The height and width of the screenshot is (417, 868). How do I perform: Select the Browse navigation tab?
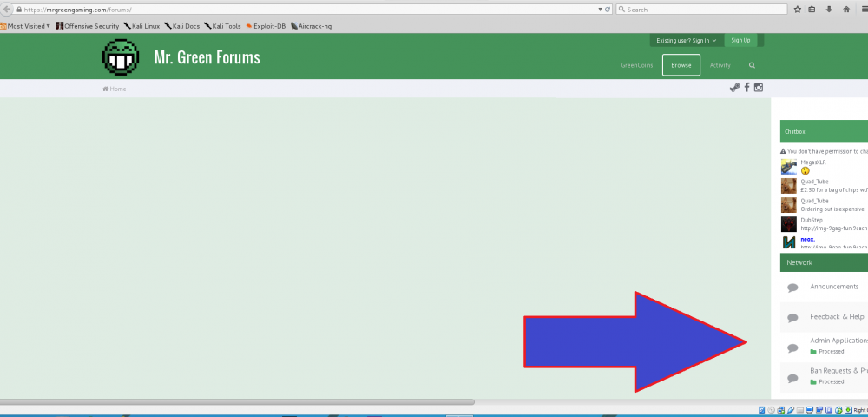[x=681, y=65]
